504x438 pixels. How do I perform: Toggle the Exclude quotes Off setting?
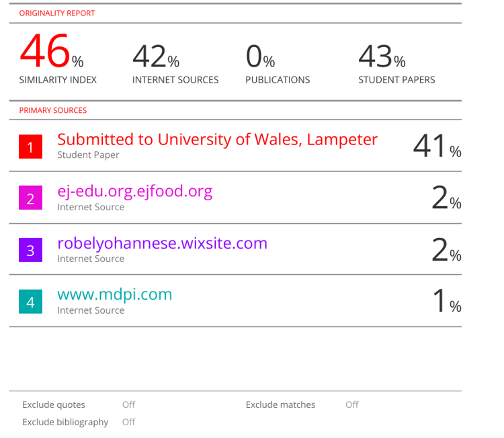(128, 404)
